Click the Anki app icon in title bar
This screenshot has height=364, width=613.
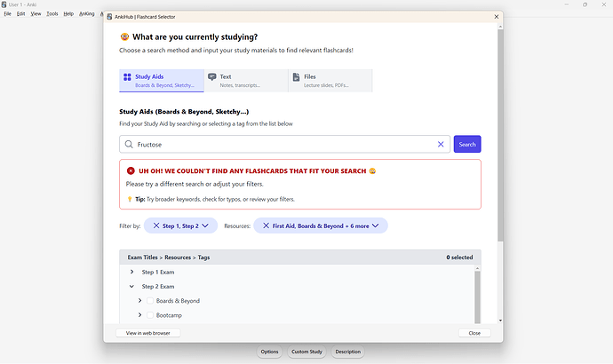[4, 4]
